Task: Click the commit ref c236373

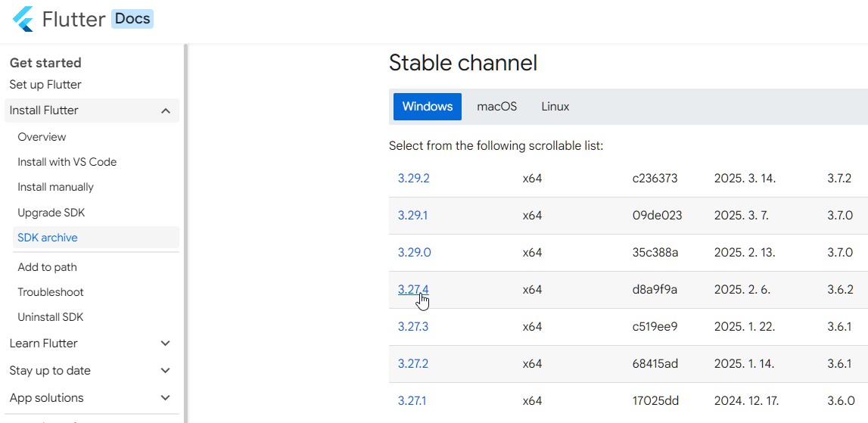Action: (x=655, y=179)
